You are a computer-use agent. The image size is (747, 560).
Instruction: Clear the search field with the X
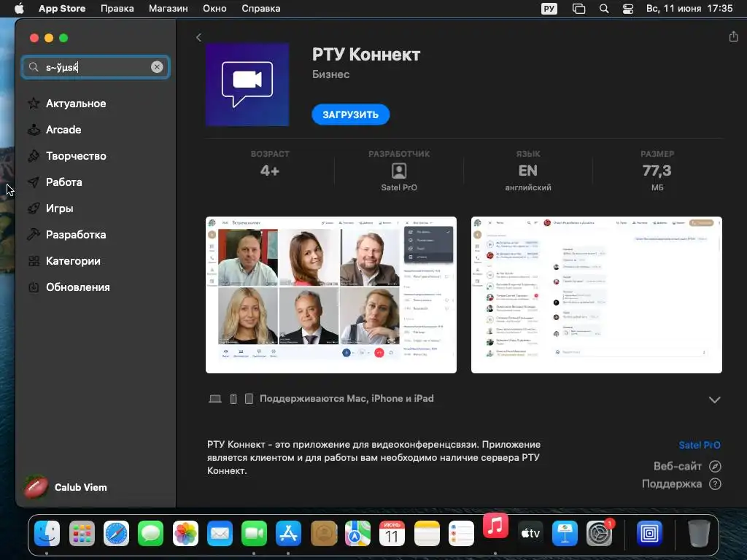[157, 67]
